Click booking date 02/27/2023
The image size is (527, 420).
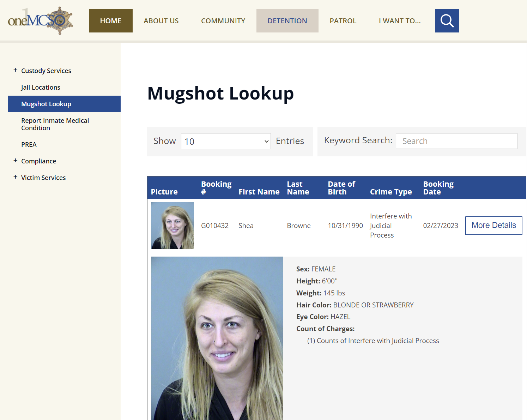[x=441, y=226]
